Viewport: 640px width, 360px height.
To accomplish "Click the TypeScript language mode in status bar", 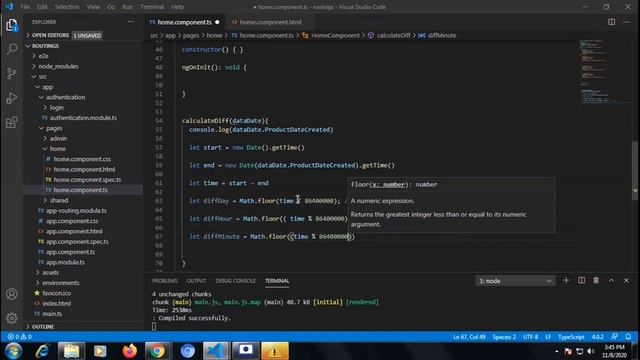I will [571, 337].
